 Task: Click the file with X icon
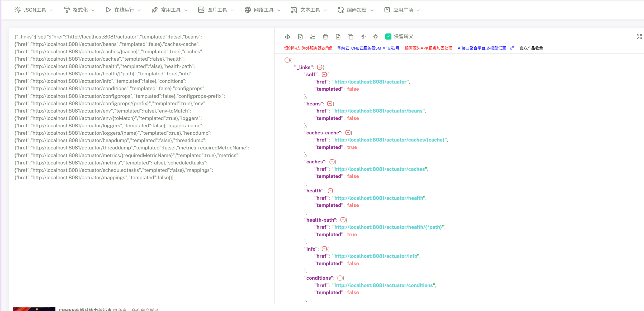[300, 37]
